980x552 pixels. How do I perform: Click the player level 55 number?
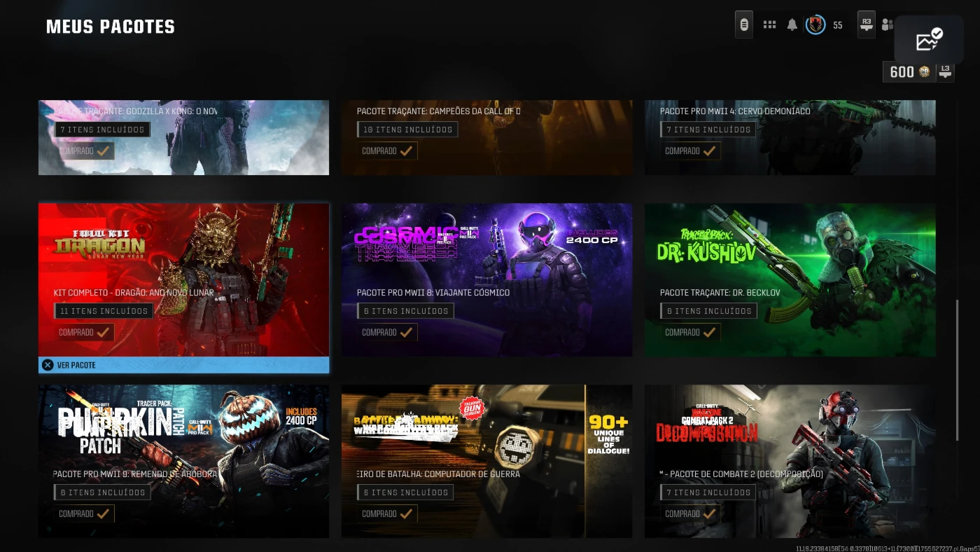(x=838, y=25)
